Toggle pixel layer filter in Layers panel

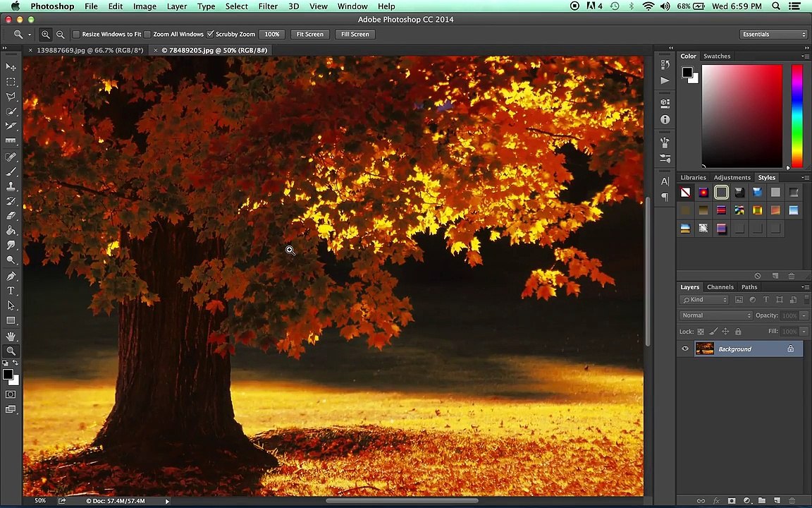click(x=739, y=300)
